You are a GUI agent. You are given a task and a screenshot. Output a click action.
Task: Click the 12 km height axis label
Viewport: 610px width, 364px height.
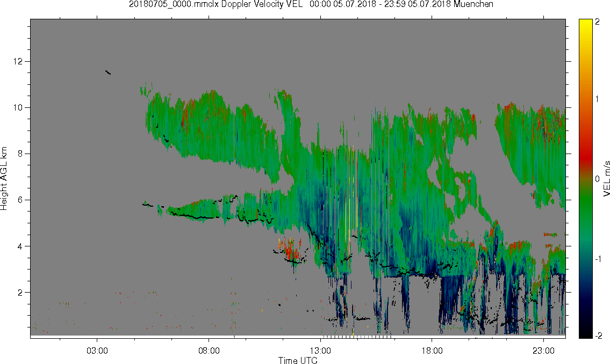(18, 61)
